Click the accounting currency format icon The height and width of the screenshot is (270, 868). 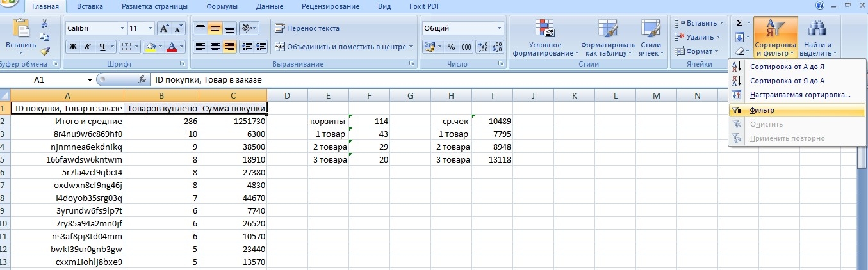(429, 47)
